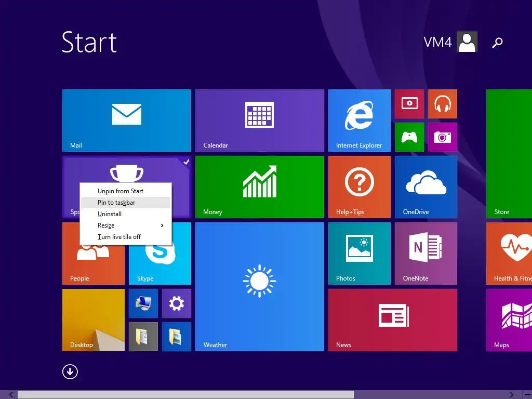Open the Weather tile

click(x=260, y=287)
